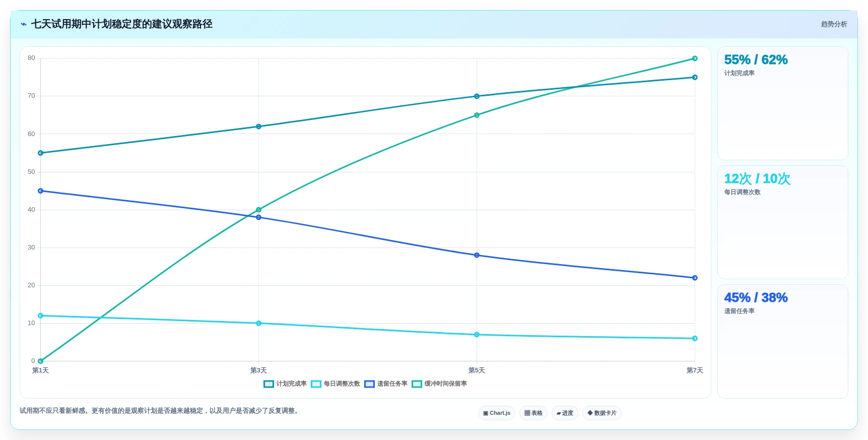
Task: Click the 第5天 x-axis label
Action: [x=477, y=370]
